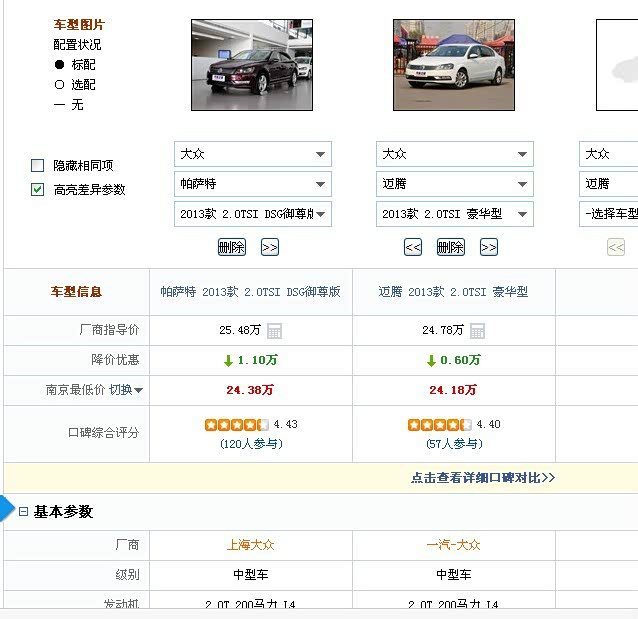Click star rating for 帕萨特 4.43

point(237,425)
